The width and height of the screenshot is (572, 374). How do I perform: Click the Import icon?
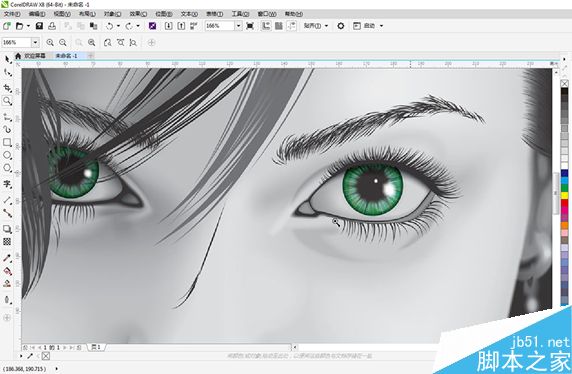tap(168, 26)
